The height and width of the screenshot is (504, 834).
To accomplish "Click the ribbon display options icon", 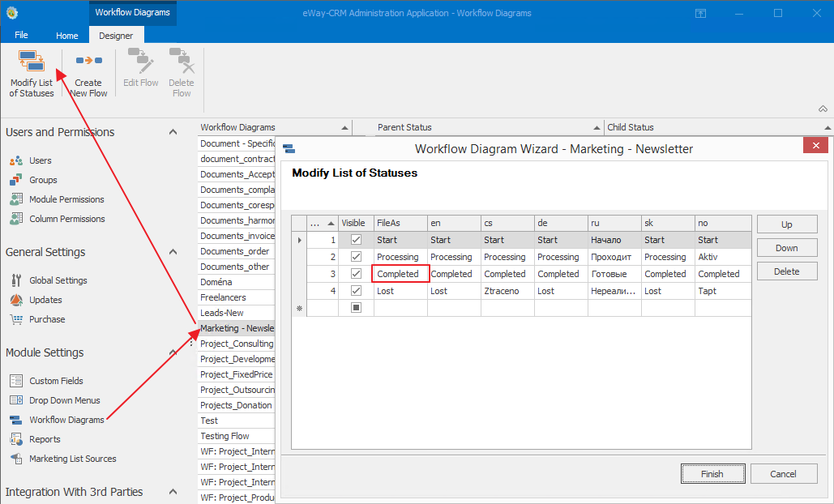I will [x=701, y=13].
